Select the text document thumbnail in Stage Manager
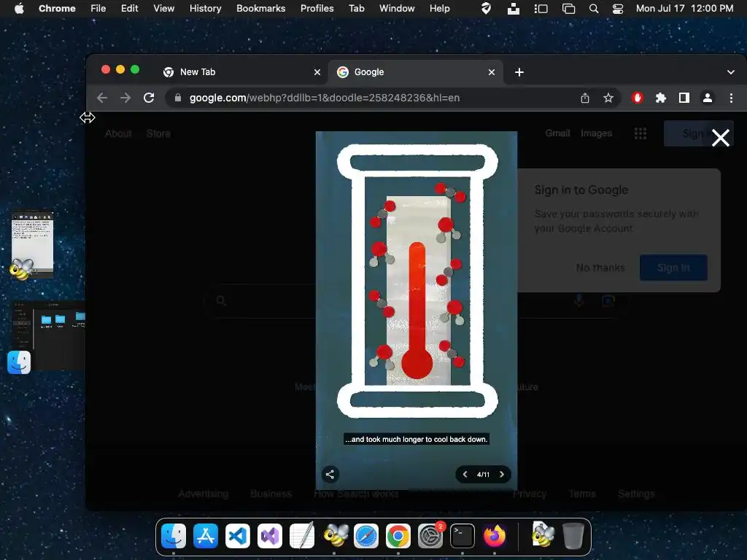Image resolution: width=747 pixels, height=560 pixels. (x=32, y=244)
